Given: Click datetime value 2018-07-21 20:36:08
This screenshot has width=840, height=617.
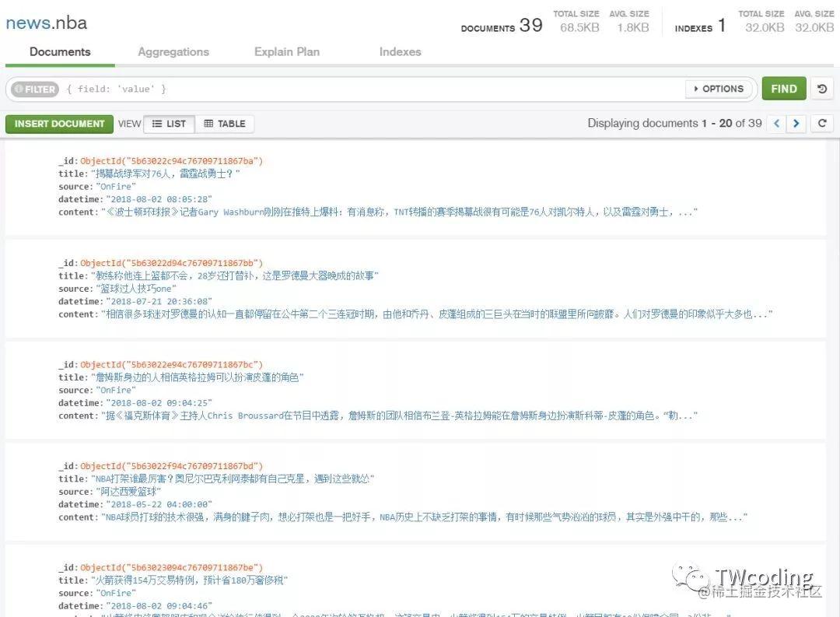Looking at the screenshot, I should [x=159, y=302].
